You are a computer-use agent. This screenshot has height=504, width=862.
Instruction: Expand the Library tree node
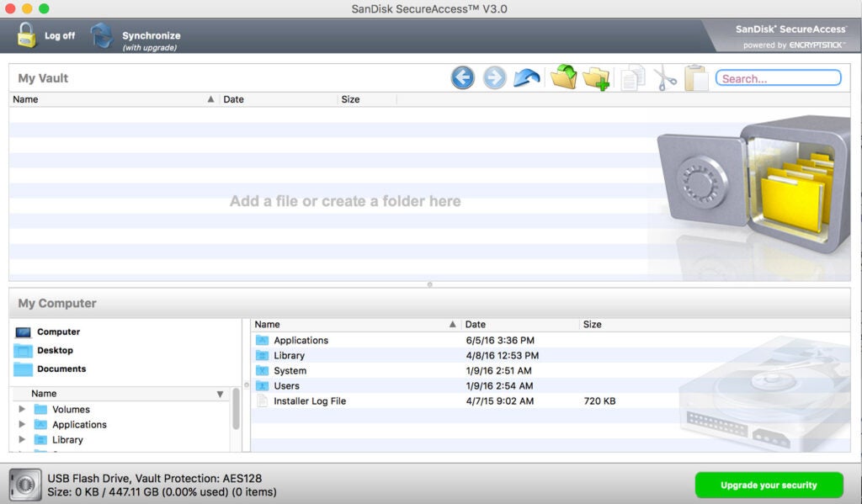tap(21, 440)
